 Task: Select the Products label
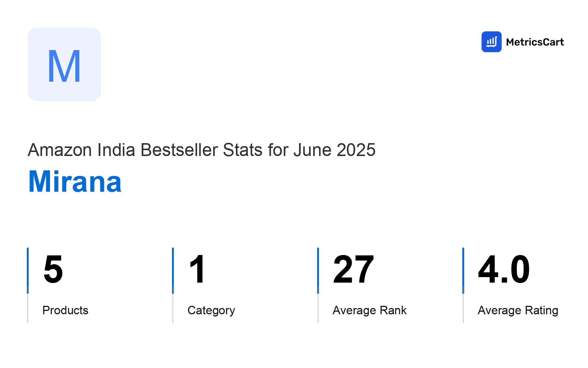[x=65, y=310]
